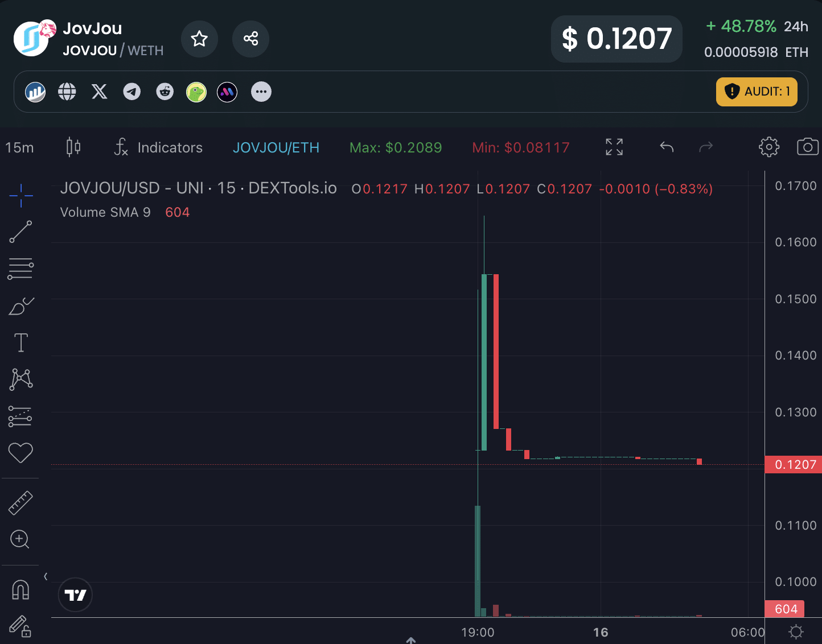Add JovJou to favorites with star icon
822x644 pixels.
(x=199, y=39)
